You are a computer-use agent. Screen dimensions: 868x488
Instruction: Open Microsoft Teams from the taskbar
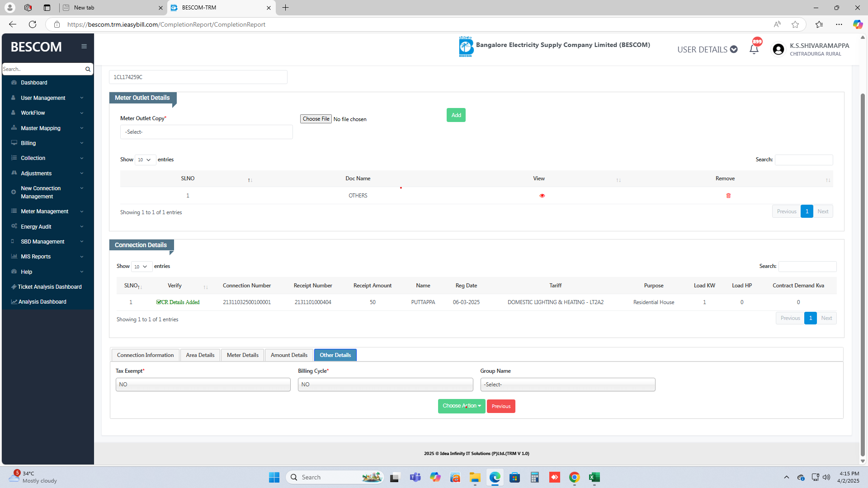[415, 477]
